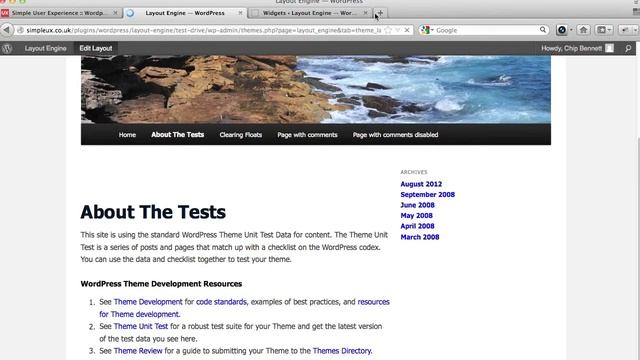Open the Clearing Floats page

240,135
